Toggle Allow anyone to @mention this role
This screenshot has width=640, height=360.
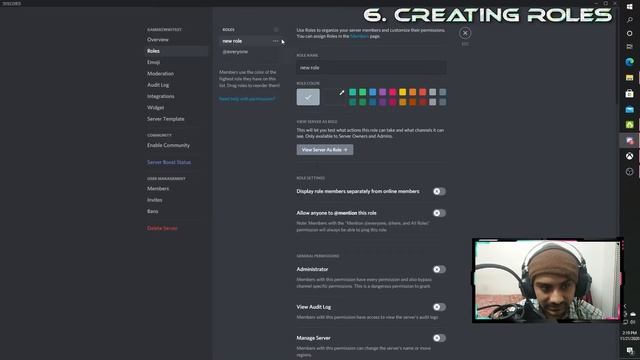click(x=439, y=213)
